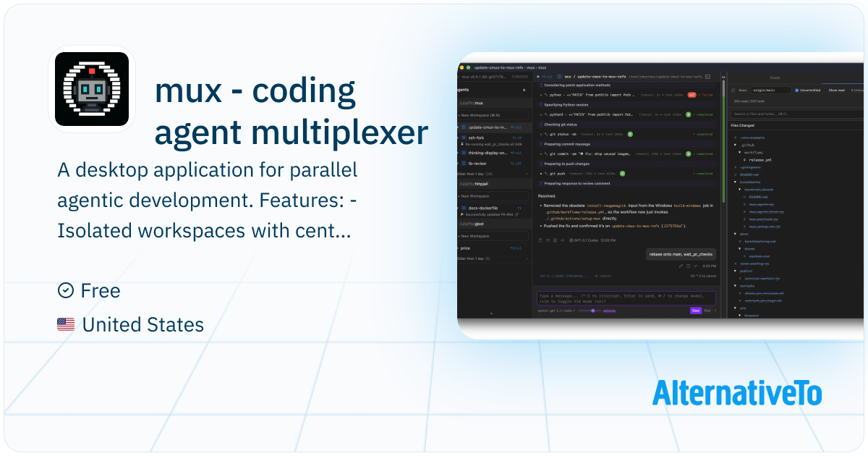Click the rebase onto main message bubble
The height and width of the screenshot is (456, 868).
click(x=681, y=254)
